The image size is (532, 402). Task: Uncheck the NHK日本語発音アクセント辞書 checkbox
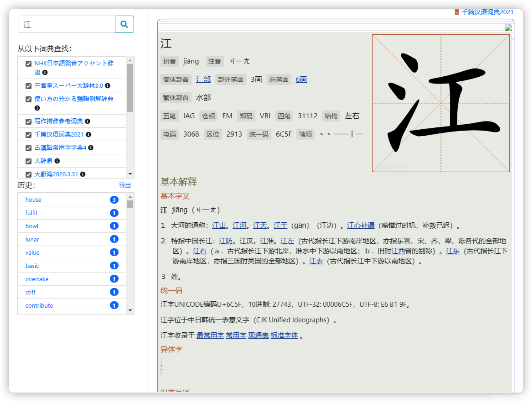(x=28, y=64)
